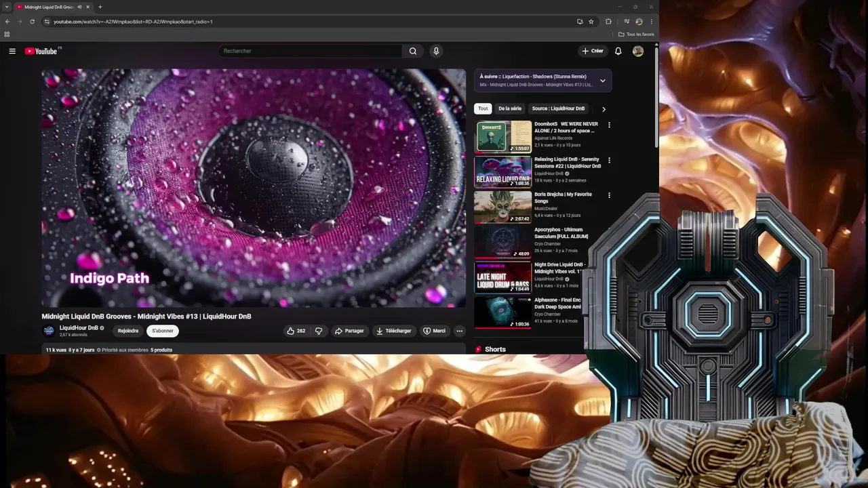This screenshot has width=868, height=488.
Task: Open the notifications bell
Action: [618, 51]
